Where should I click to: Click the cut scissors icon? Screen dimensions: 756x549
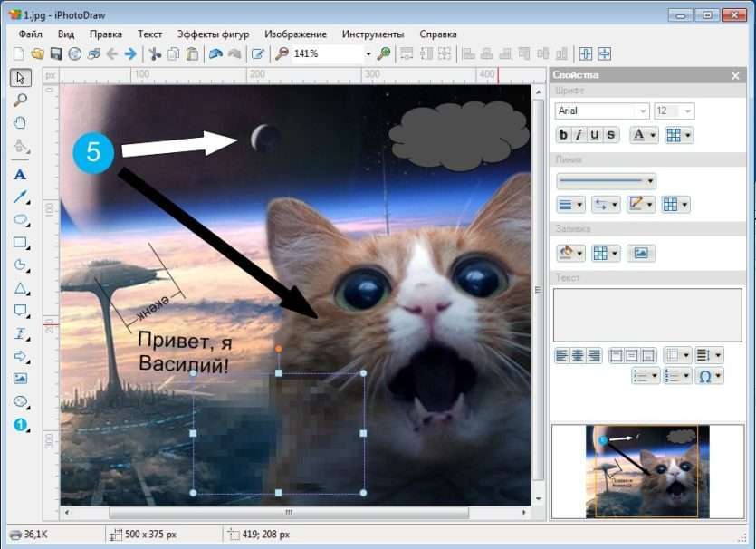tap(154, 53)
